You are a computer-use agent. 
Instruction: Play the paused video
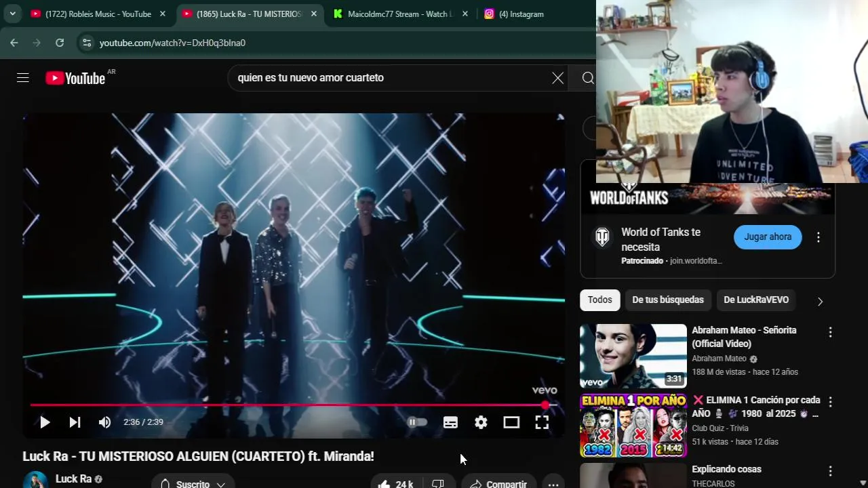click(45, 422)
